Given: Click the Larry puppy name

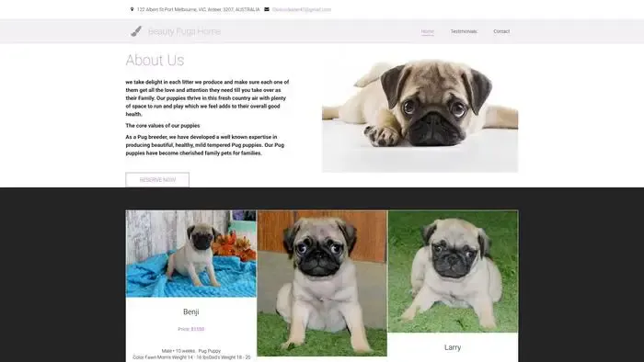Looking at the screenshot, I should [x=453, y=347].
